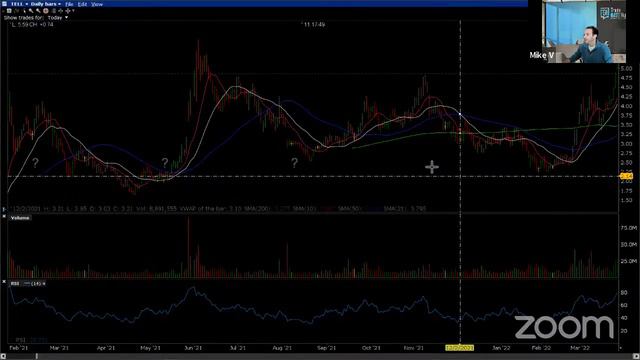Click the horizontal scrollbar thumb handle
The height and width of the screenshot is (360, 640).
click(x=36, y=356)
